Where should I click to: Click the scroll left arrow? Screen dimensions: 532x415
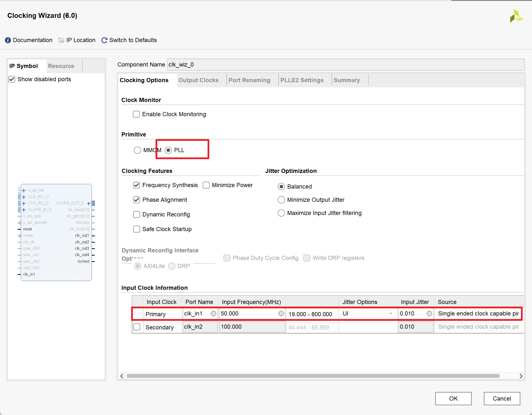122,376
